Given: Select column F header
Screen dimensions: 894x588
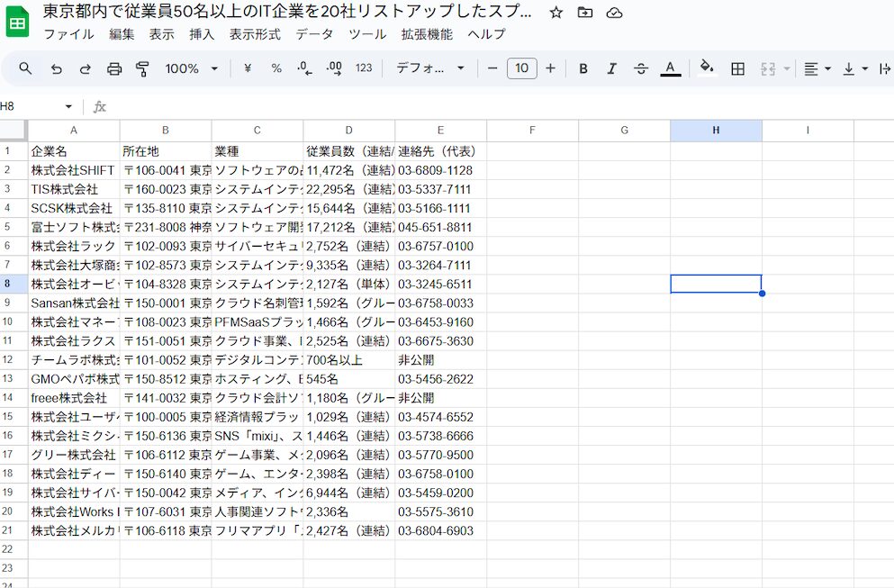Looking at the screenshot, I should 532,131.
